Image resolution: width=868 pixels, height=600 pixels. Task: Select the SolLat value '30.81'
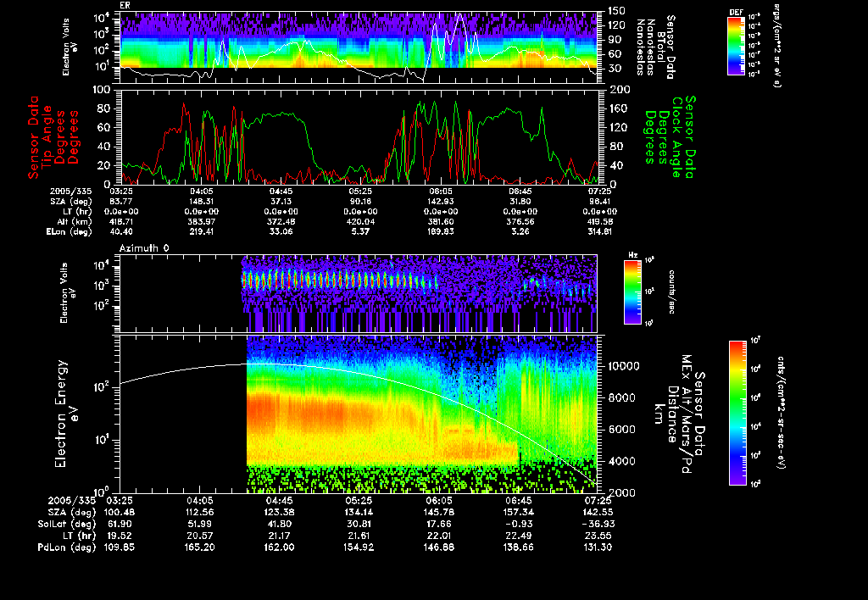click(359, 525)
